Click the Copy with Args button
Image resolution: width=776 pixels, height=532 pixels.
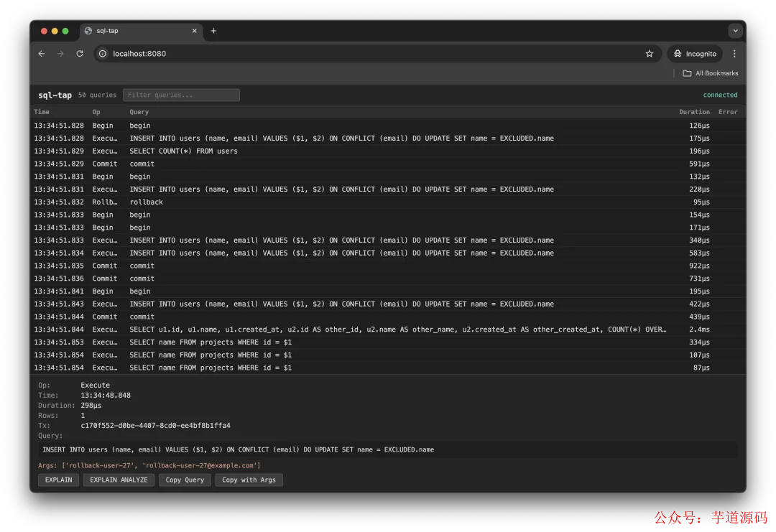click(x=249, y=480)
